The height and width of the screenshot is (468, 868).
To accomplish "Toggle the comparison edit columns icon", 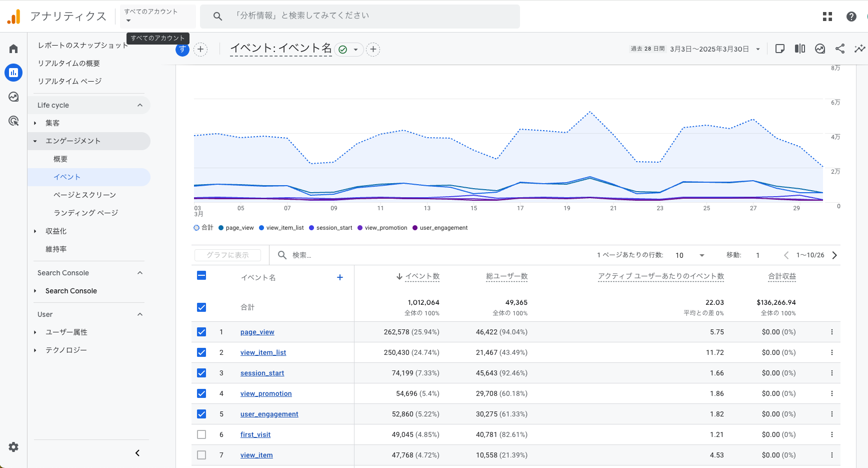I will [800, 49].
